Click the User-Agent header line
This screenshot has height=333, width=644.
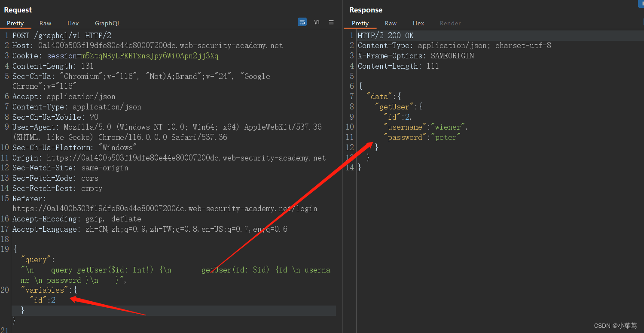(x=167, y=132)
